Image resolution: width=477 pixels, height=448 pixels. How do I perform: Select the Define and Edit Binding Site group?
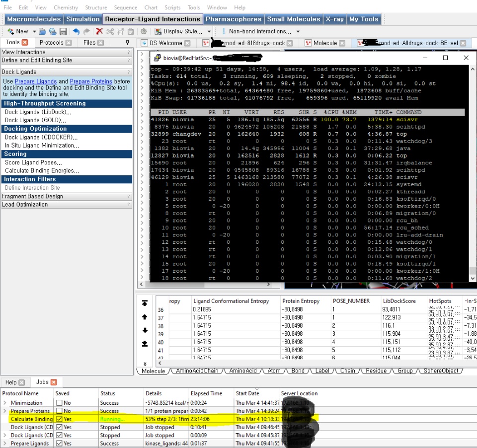(x=66, y=60)
